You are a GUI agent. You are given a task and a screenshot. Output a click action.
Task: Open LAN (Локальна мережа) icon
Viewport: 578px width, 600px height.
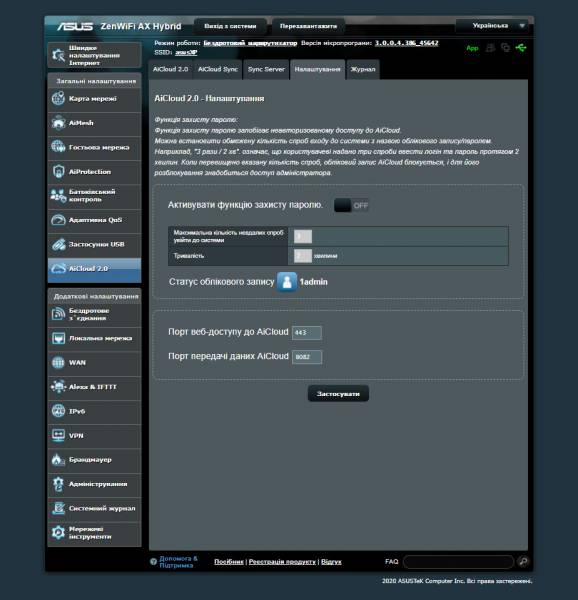coord(58,338)
